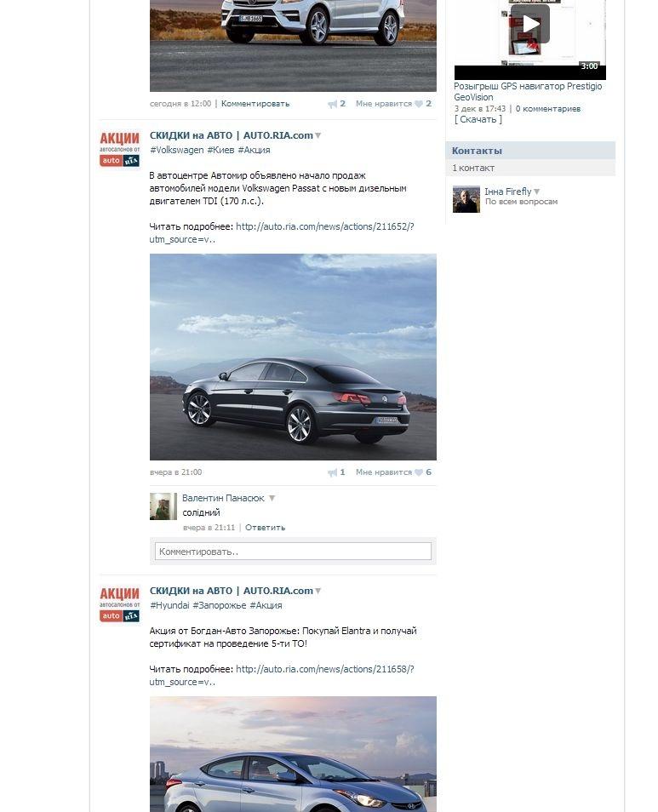The width and height of the screenshot is (658, 812).
Task: Open the Розыгрыш GPS навигатор Prestigio GeoVision title
Action: 528,92
